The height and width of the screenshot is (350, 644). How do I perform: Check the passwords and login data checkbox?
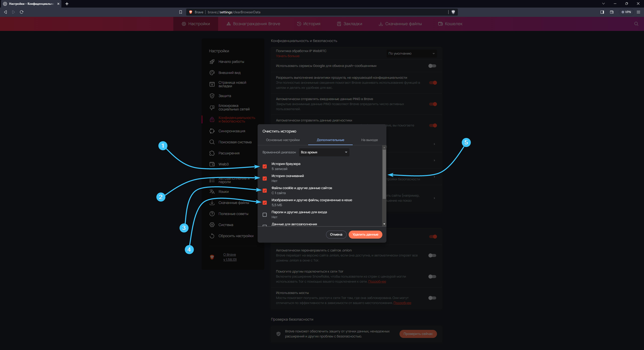pos(265,215)
